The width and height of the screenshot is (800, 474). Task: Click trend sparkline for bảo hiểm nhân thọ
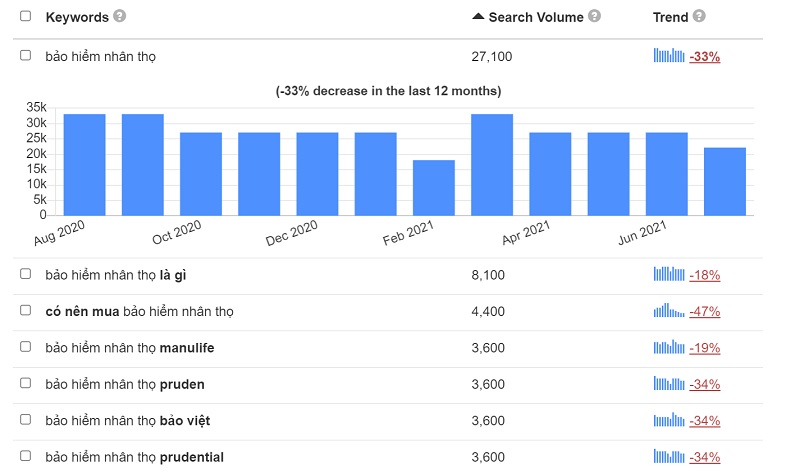[669, 56]
